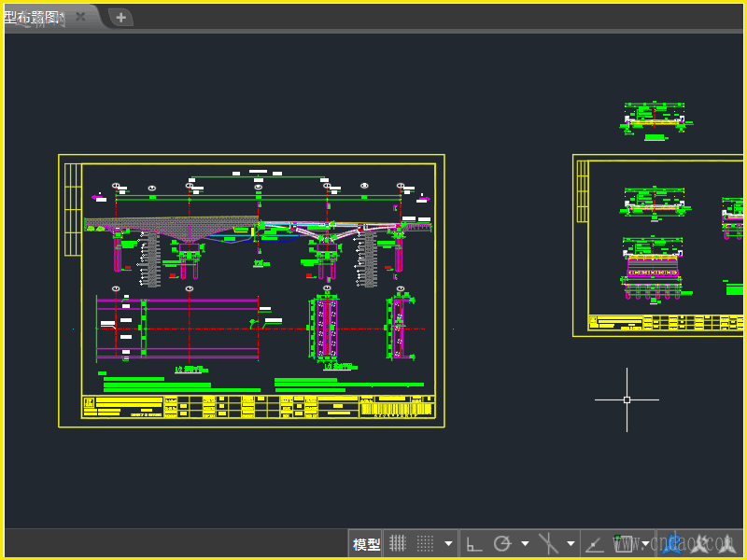Toggle snap mode dotted grid icon

(x=425, y=543)
